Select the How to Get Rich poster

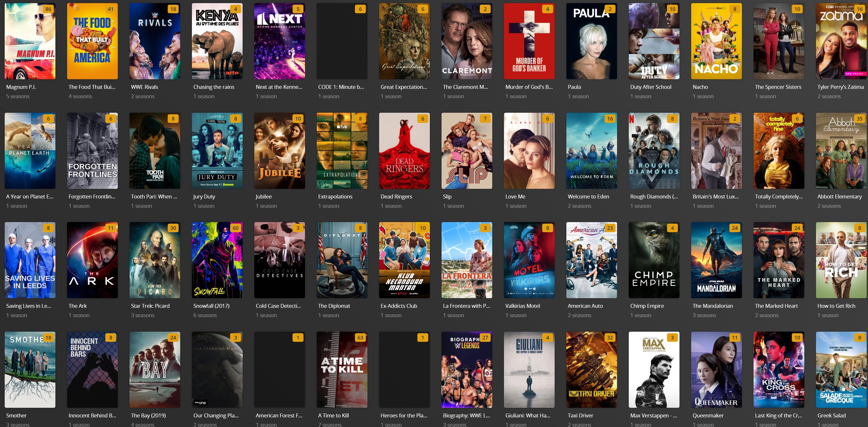click(841, 260)
